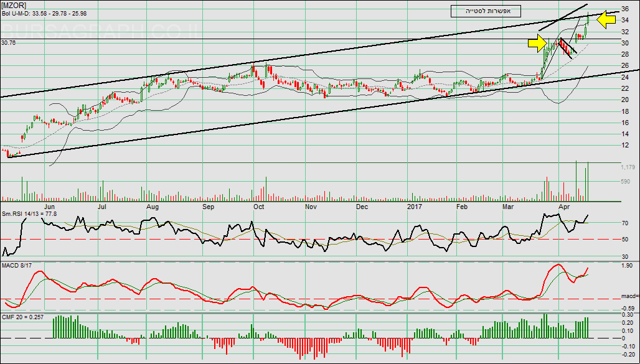Click the red flag pattern candles in April
This screenshot has width=640, height=364.
tap(566, 49)
